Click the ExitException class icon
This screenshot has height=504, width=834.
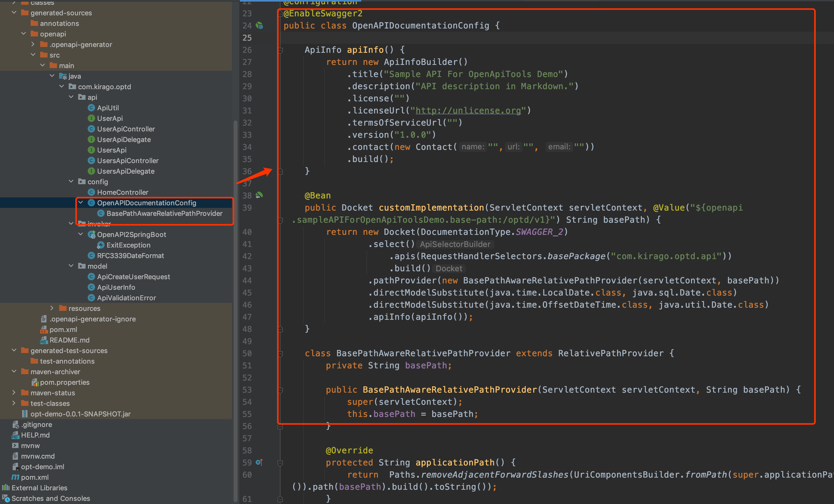point(101,245)
